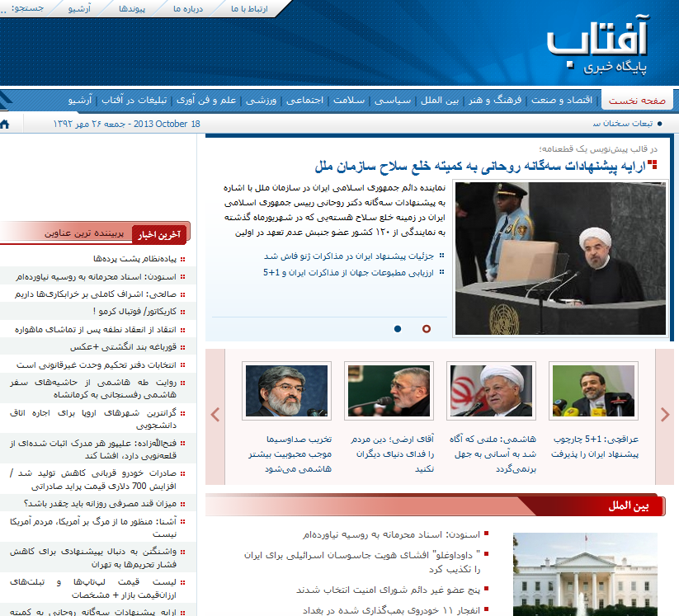Open the اجتماعی navigation item
Viewport: 679px width, 616px height.
pyautogui.click(x=305, y=100)
